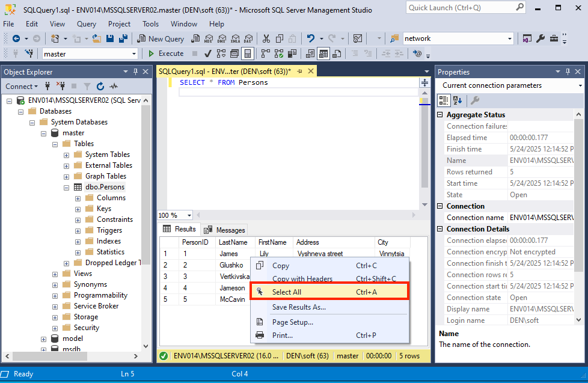Switch to the Results tab

tap(179, 229)
